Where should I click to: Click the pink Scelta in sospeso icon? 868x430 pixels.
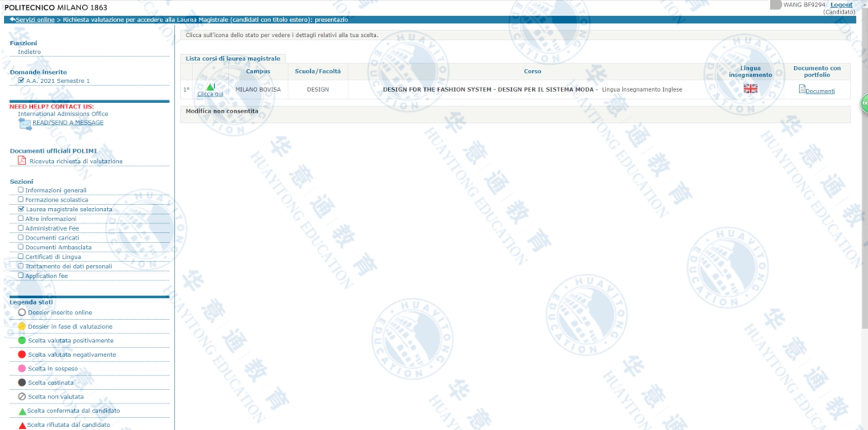pos(22,369)
